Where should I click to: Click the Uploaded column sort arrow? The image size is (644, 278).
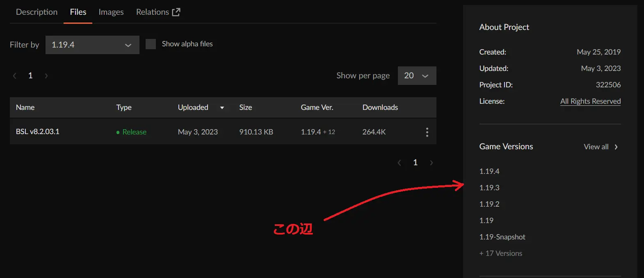point(222,108)
